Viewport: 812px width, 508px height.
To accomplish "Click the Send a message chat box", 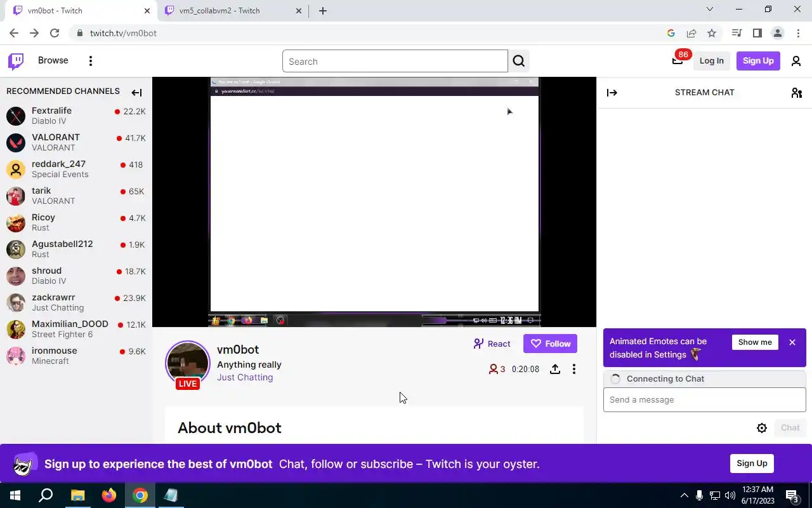I will 704,400.
